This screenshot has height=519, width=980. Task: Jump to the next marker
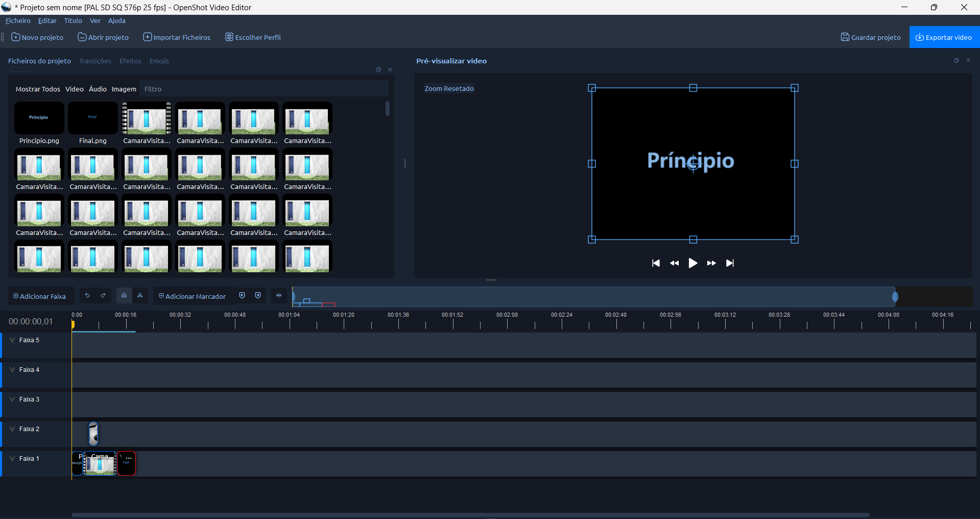pos(258,296)
